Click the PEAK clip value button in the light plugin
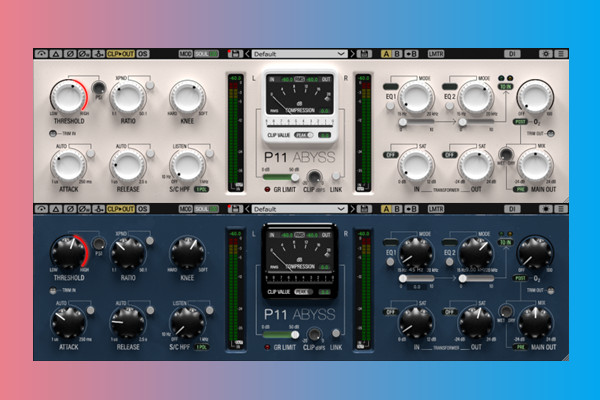The image size is (600, 400). [x=303, y=135]
